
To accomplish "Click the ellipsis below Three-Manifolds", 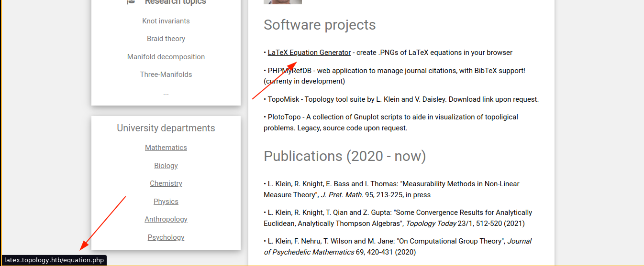I will tap(166, 93).
